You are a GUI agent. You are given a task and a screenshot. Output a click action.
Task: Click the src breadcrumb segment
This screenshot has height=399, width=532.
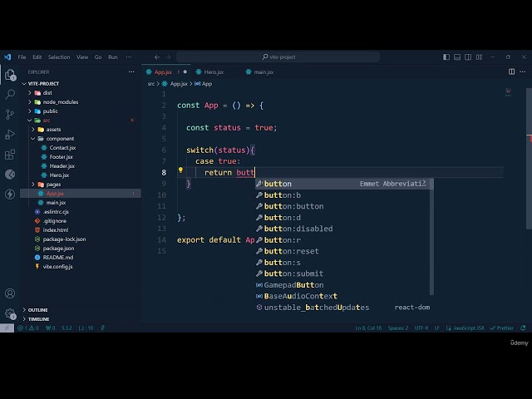click(151, 84)
